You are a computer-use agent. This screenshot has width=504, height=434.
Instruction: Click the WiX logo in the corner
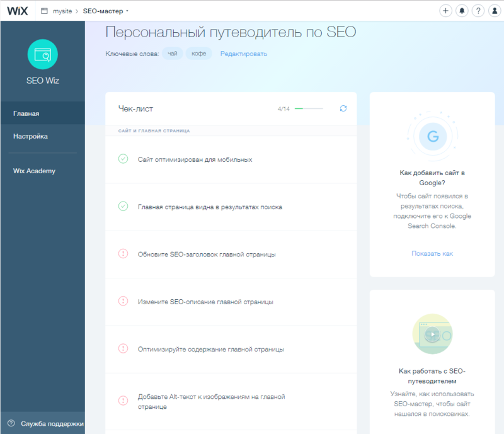[17, 10]
